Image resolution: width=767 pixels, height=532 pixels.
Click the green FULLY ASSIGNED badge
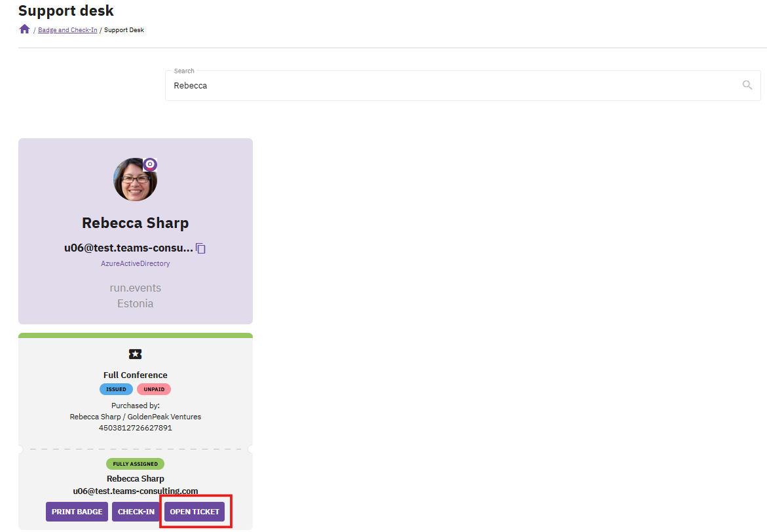[x=135, y=464]
